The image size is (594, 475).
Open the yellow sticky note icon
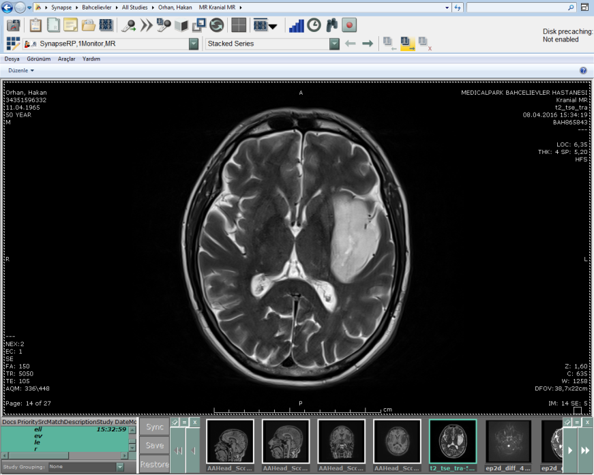coord(70,25)
